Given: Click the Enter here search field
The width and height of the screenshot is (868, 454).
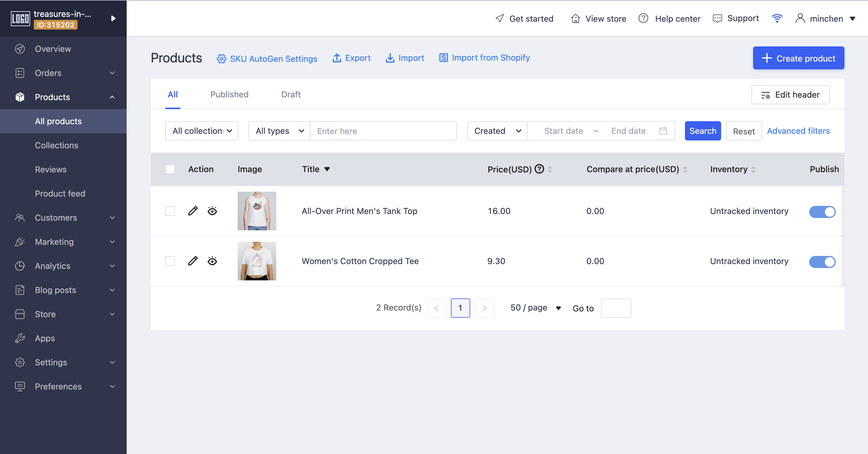Looking at the screenshot, I should click(x=383, y=131).
